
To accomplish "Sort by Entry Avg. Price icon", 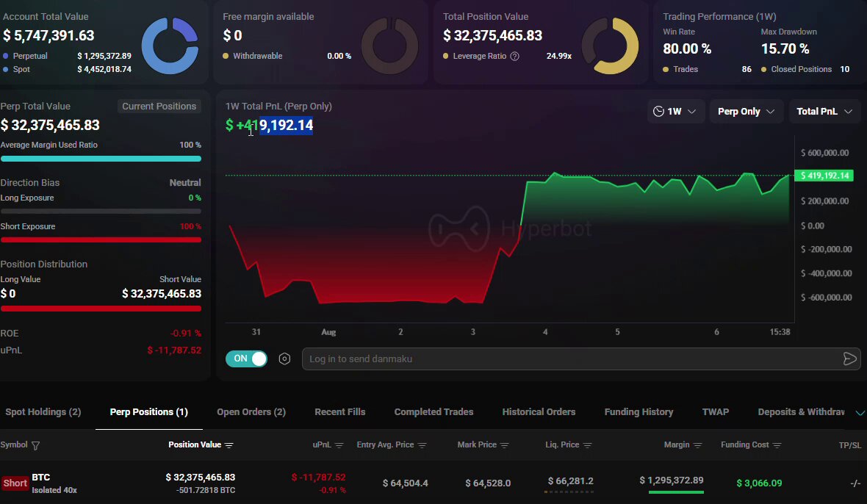I will (x=422, y=445).
